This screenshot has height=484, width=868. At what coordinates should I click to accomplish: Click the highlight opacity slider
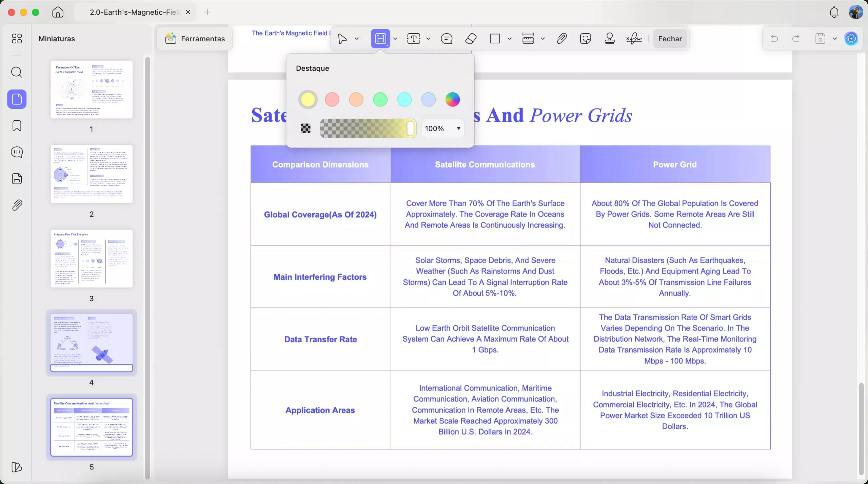click(x=368, y=128)
